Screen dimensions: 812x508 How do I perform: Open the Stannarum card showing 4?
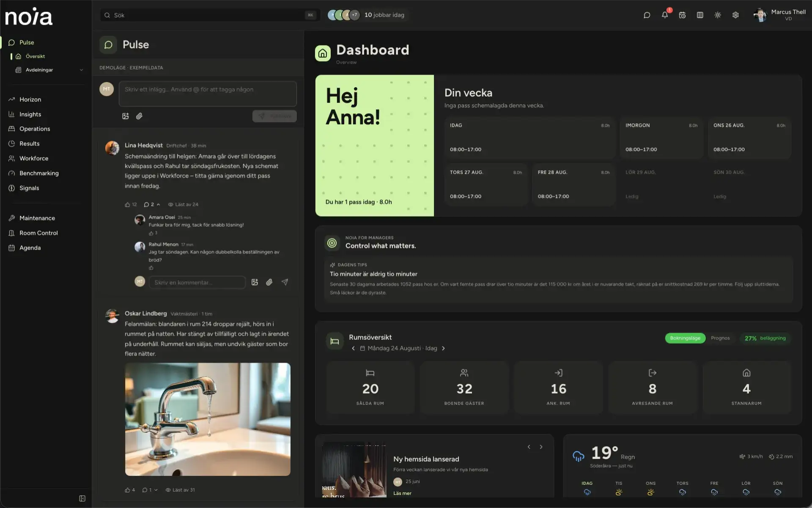(x=746, y=387)
